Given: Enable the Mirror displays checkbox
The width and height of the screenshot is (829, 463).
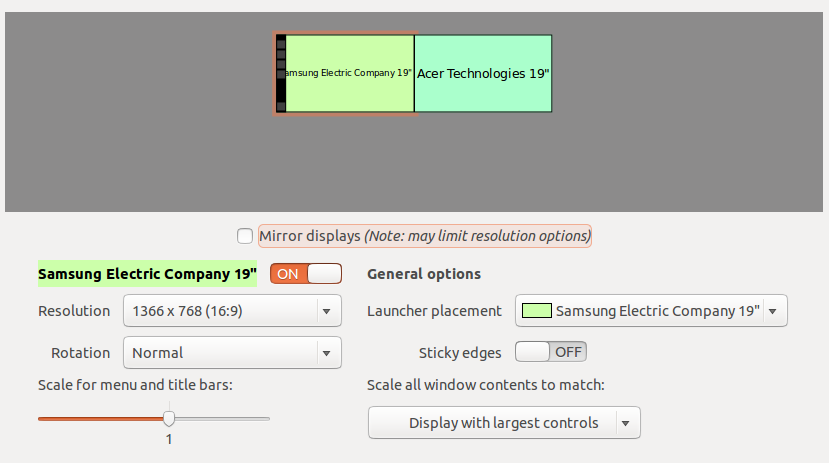Looking at the screenshot, I should coord(245,236).
